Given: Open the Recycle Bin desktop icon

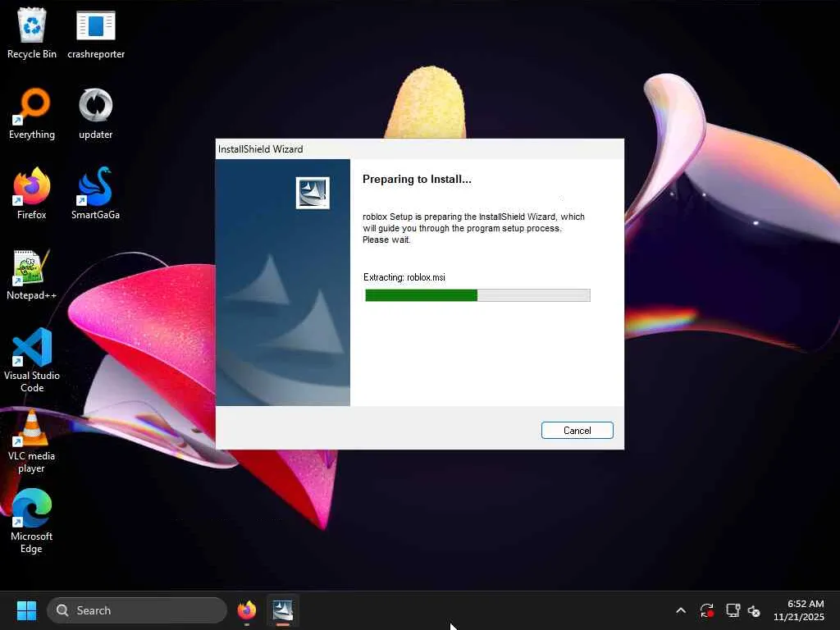Looking at the screenshot, I should 32,33.
